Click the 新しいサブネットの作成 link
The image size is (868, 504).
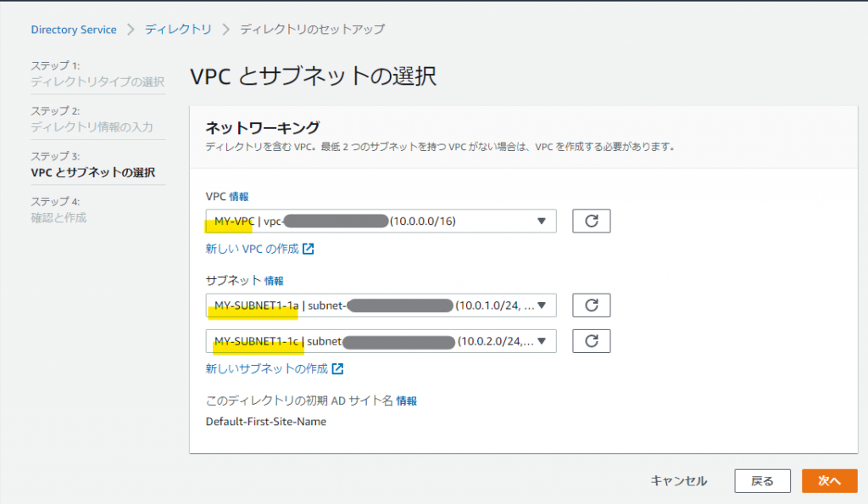coord(266,369)
